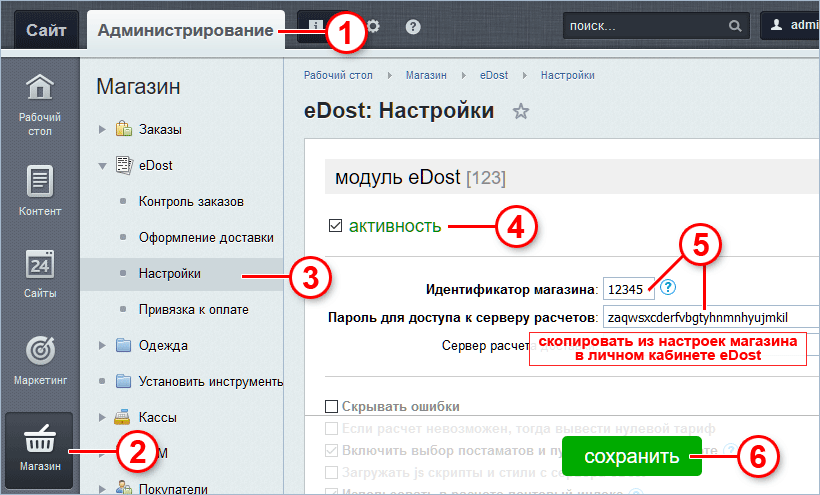Click the Покупатели label in tree
The image size is (820, 495).
173,489
